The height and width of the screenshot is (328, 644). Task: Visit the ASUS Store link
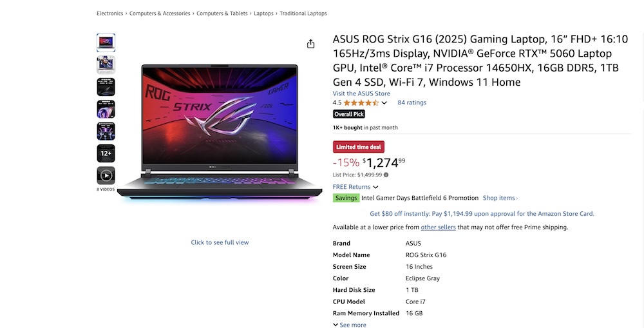tap(361, 93)
